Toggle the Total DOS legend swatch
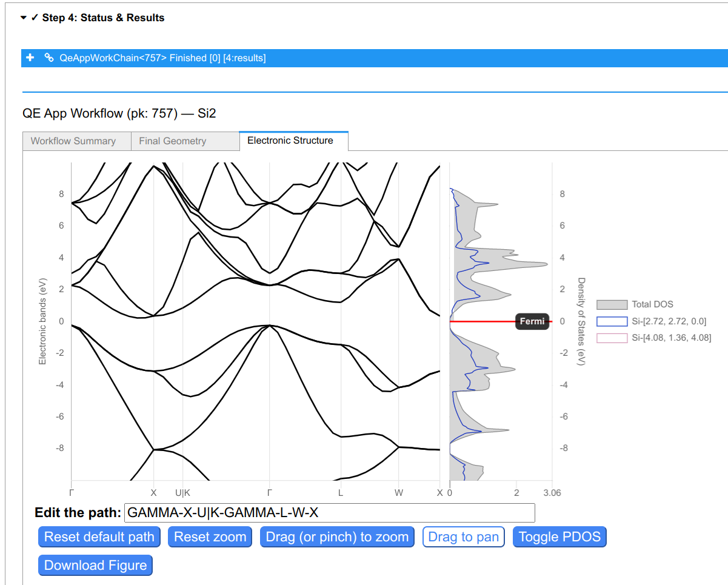728x585 pixels. pos(612,304)
